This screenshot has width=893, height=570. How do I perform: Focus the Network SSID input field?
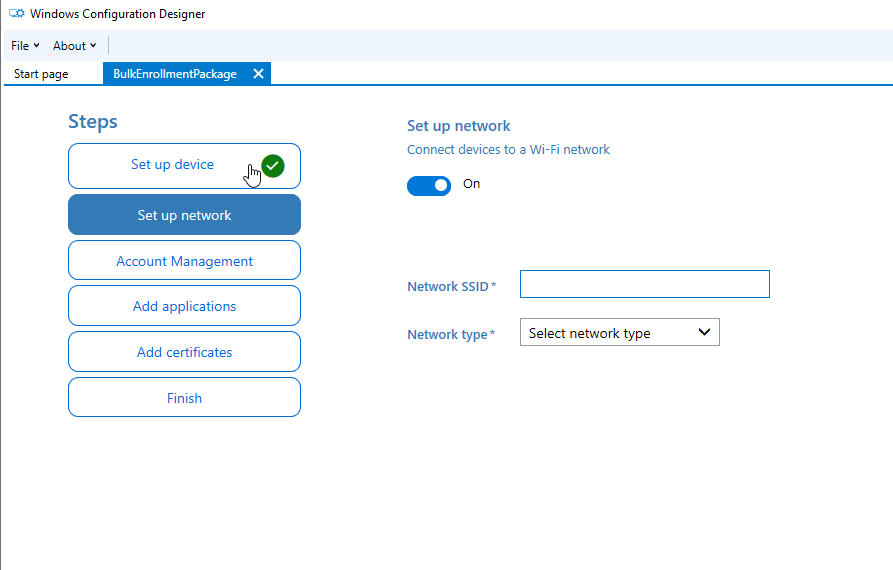coord(645,284)
